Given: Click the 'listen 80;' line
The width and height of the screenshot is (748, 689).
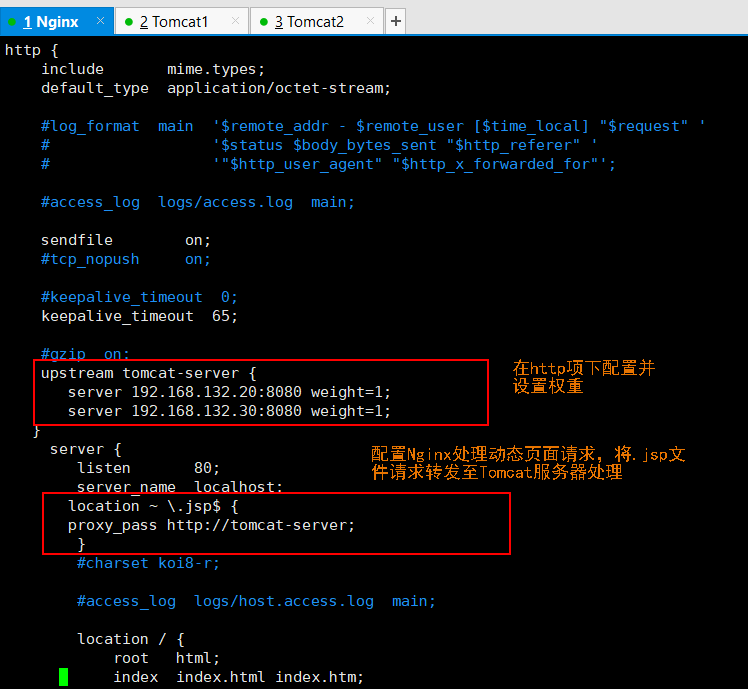Looking at the screenshot, I should (148, 468).
